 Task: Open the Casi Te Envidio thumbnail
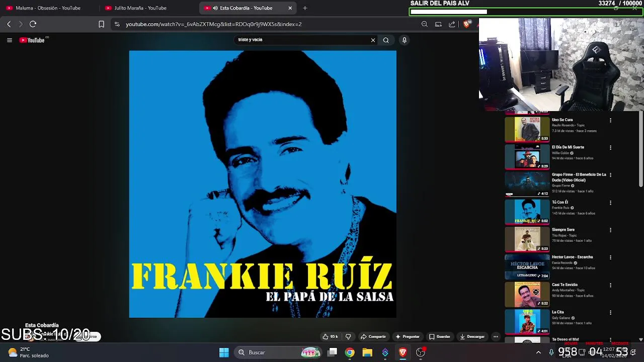click(527, 294)
